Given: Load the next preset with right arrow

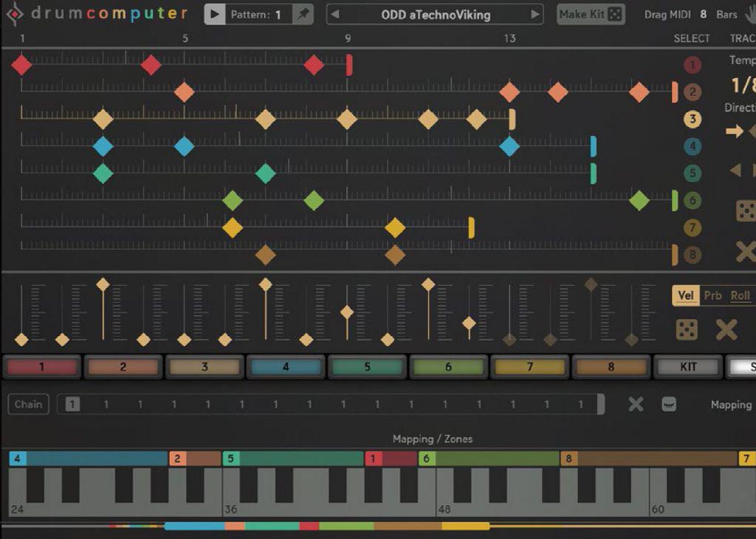Looking at the screenshot, I should [535, 15].
